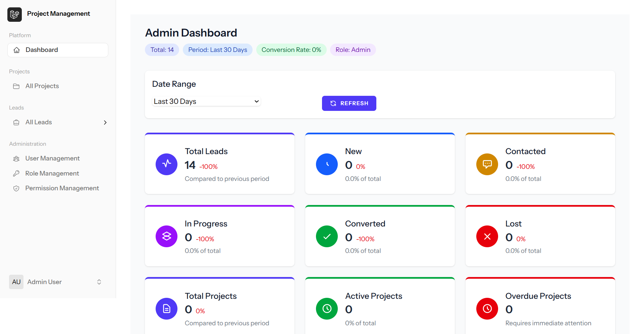This screenshot has height=334, width=644.
Task: Navigate to User Management
Action: coord(52,158)
